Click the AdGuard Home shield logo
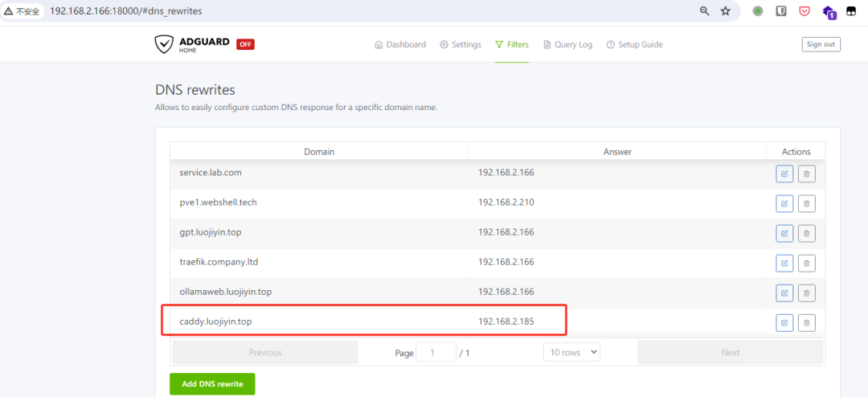This screenshot has height=397, width=868. (x=164, y=44)
